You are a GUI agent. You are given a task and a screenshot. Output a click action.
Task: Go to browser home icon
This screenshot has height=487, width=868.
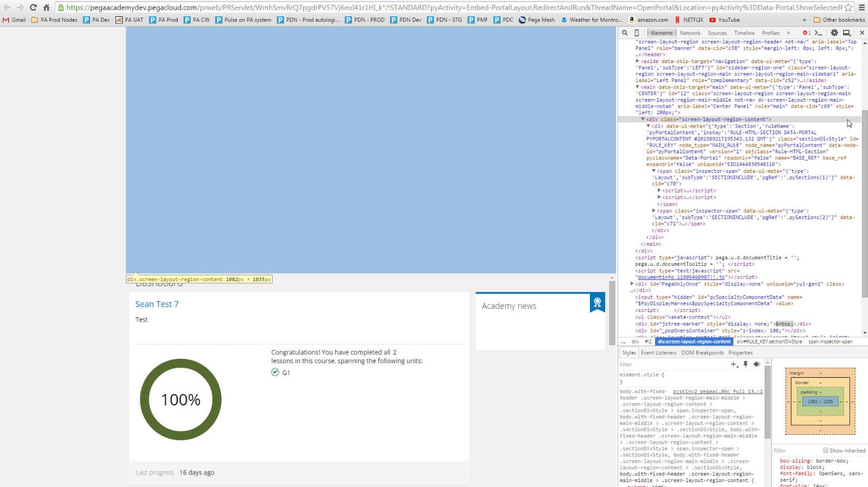46,7
